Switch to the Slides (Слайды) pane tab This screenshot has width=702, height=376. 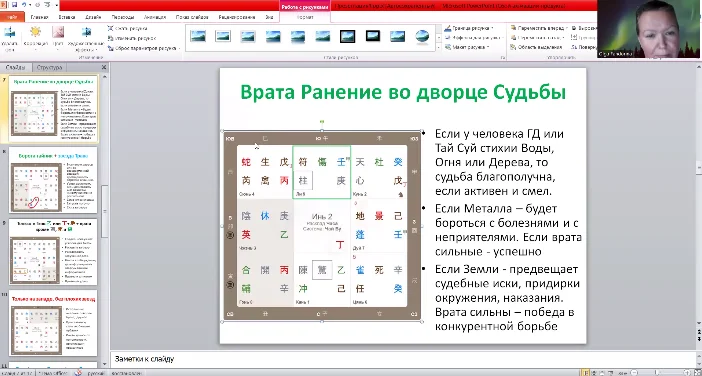click(16, 68)
